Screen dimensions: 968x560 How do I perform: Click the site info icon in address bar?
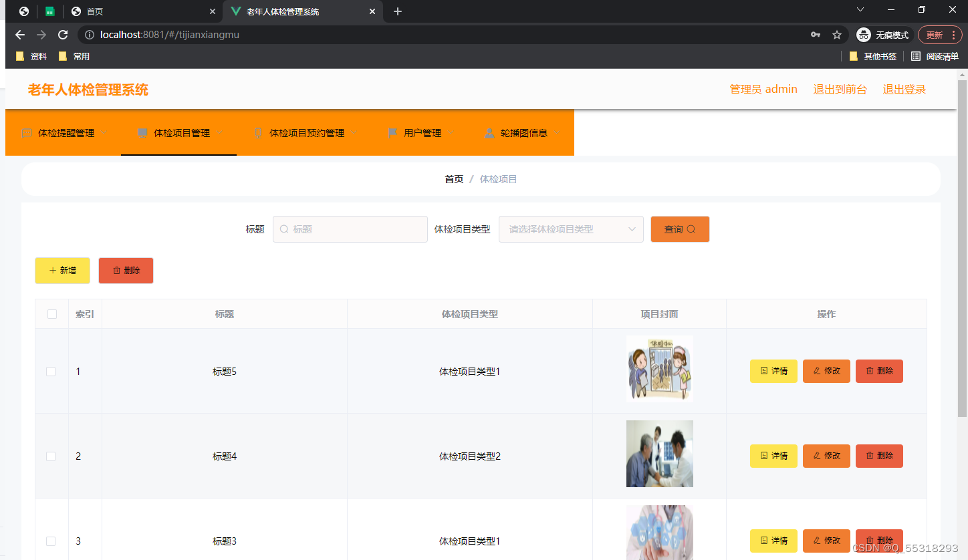pyautogui.click(x=90, y=35)
